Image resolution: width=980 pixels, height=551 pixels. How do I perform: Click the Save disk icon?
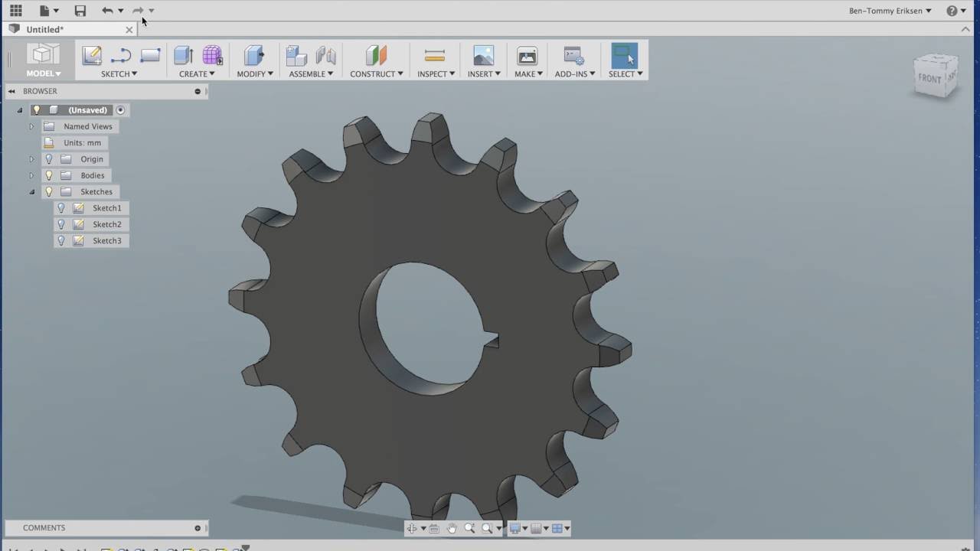pyautogui.click(x=80, y=11)
